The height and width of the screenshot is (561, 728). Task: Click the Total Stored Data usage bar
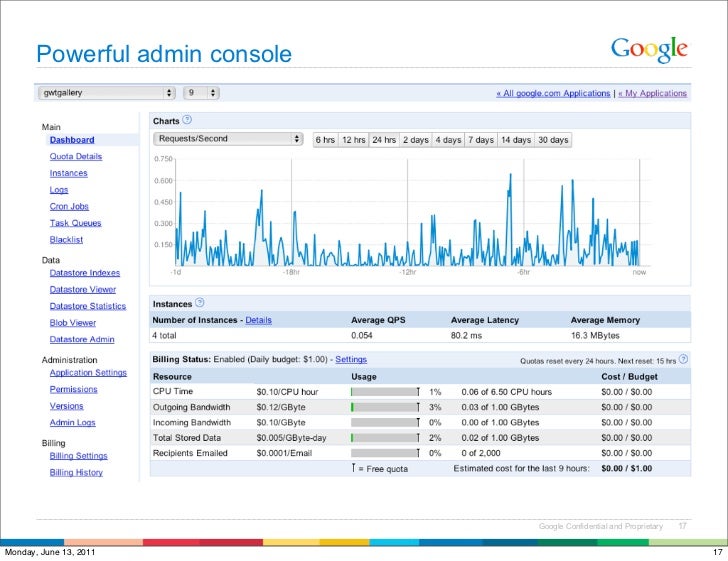385,438
